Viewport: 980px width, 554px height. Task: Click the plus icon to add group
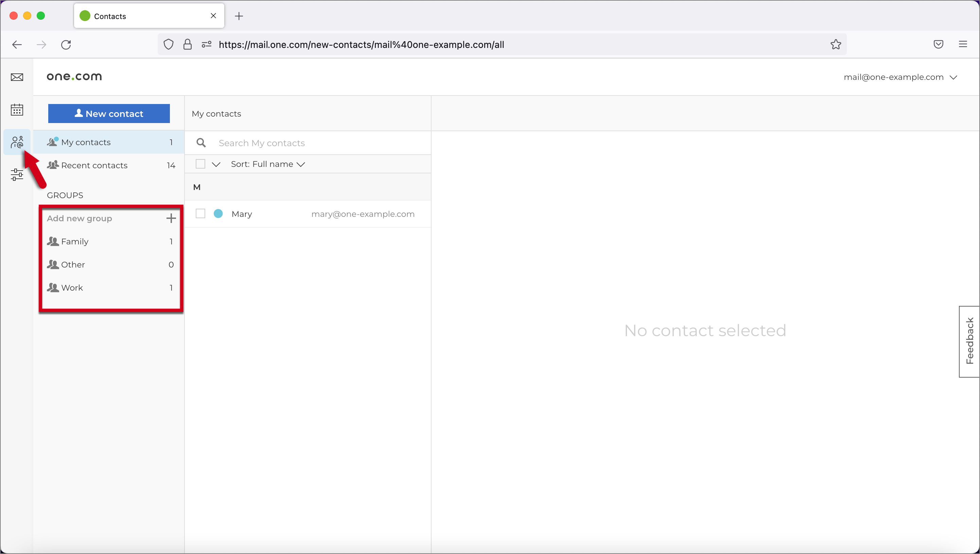(x=171, y=219)
